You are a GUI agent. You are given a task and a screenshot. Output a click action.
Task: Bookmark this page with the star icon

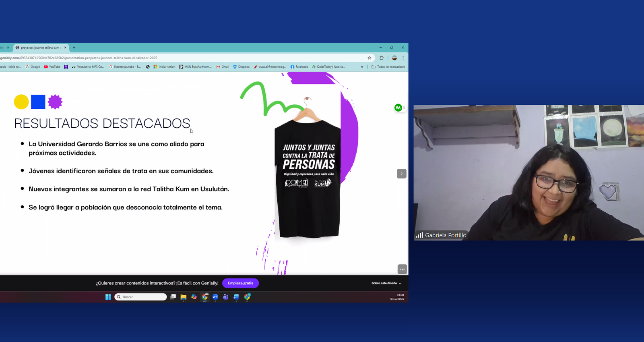369,58
